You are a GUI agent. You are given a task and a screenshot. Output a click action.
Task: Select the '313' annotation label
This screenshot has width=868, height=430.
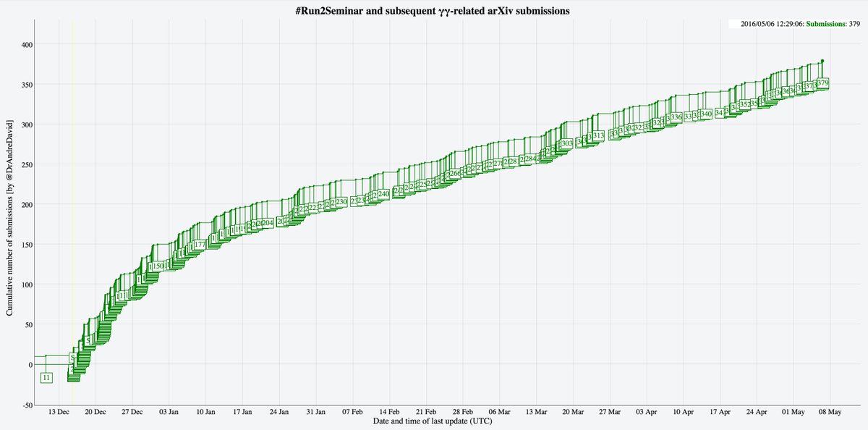click(x=598, y=135)
